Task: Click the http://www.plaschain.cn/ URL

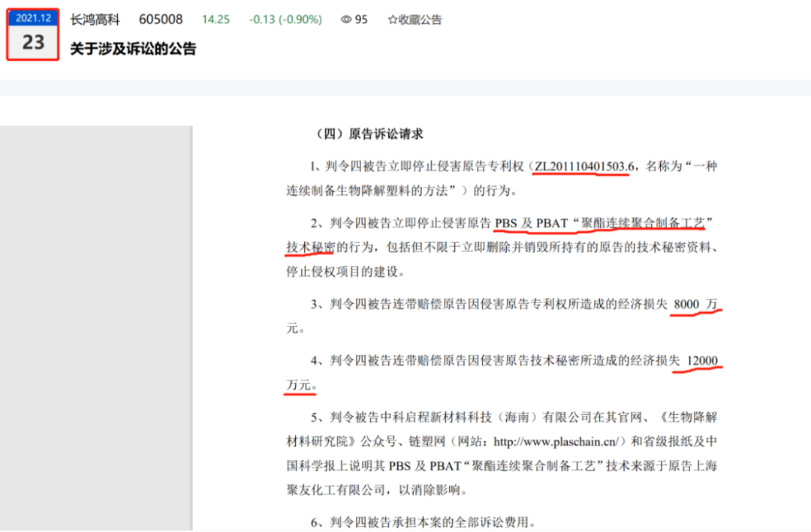Action: (556, 441)
